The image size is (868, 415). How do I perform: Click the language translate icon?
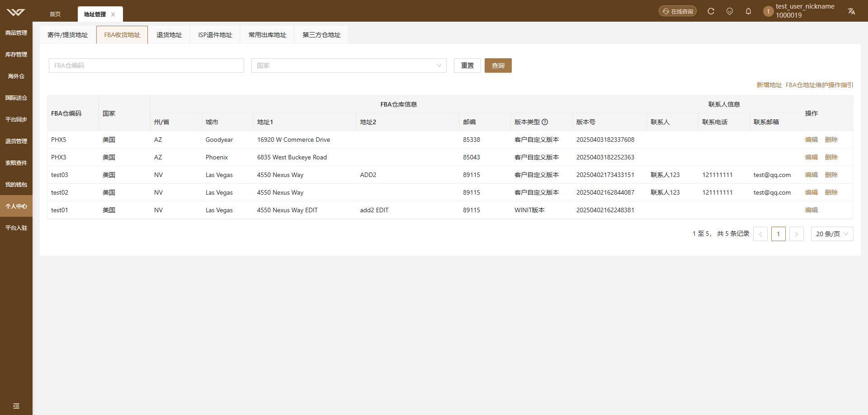click(851, 11)
